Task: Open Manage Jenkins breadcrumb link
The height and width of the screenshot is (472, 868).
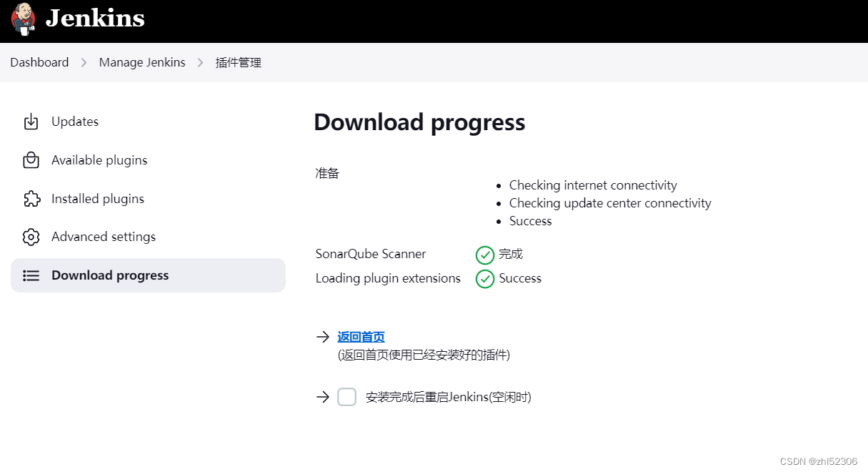Action: pos(142,62)
